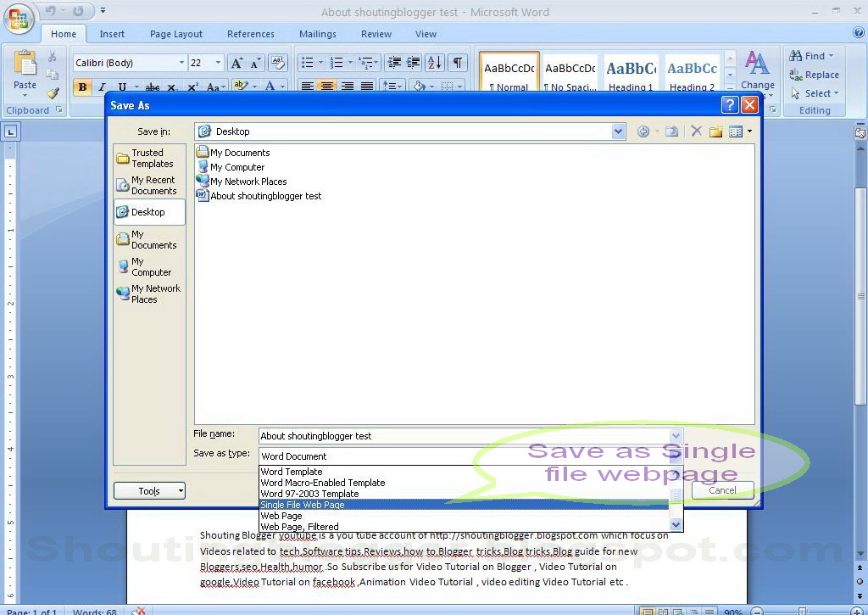The image size is (868, 615).
Task: Click the Cancel button
Action: (x=722, y=490)
